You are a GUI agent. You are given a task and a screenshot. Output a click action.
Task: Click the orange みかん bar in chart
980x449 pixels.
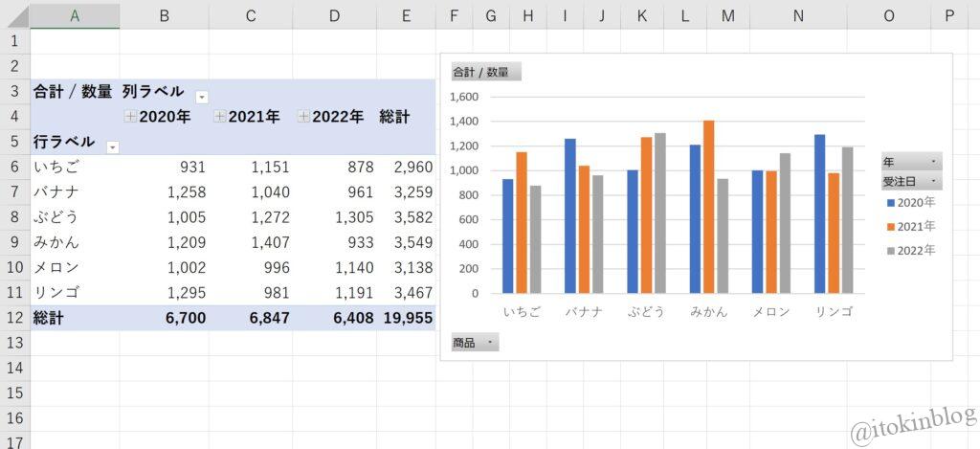point(708,206)
